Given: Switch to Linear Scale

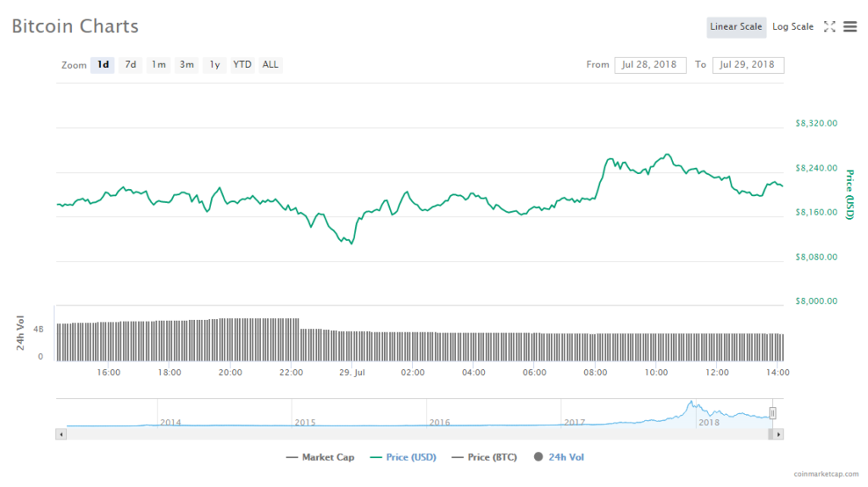Looking at the screenshot, I should point(736,27).
